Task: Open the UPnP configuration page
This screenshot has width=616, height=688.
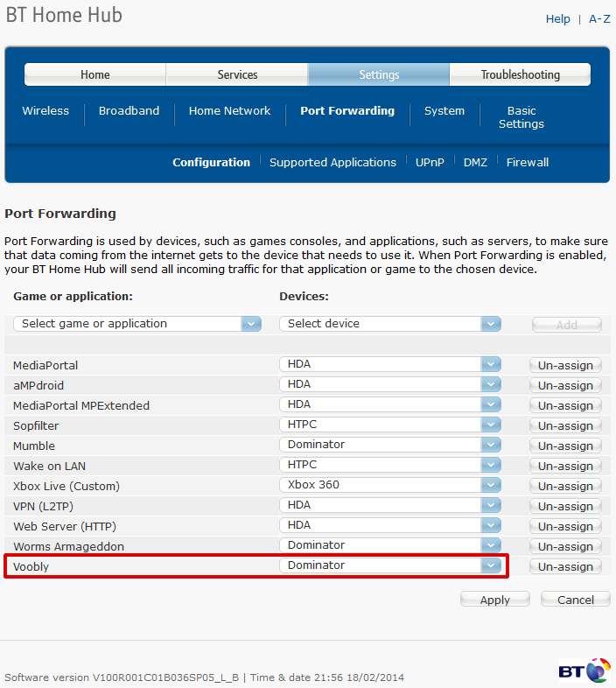Action: (x=430, y=163)
